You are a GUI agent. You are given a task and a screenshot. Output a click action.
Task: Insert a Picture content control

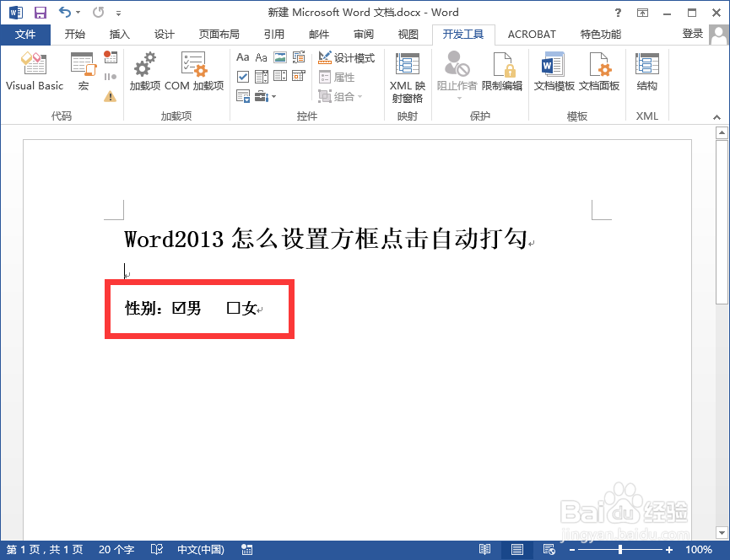pyautogui.click(x=280, y=57)
